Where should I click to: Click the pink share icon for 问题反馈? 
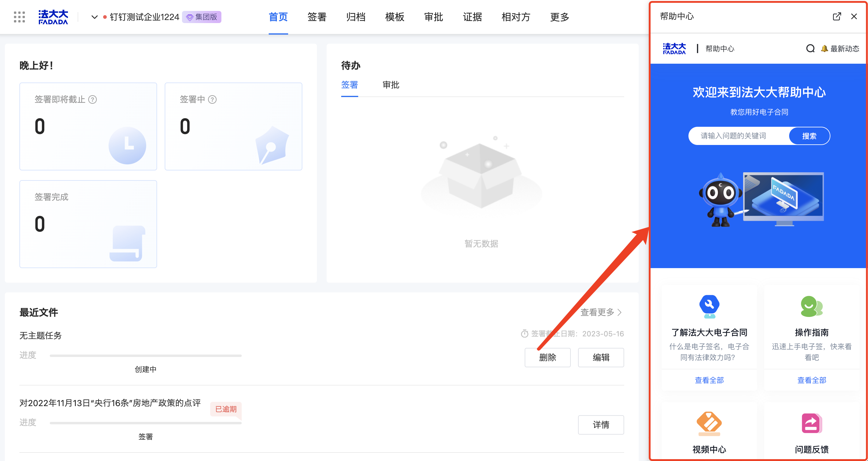[812, 423]
